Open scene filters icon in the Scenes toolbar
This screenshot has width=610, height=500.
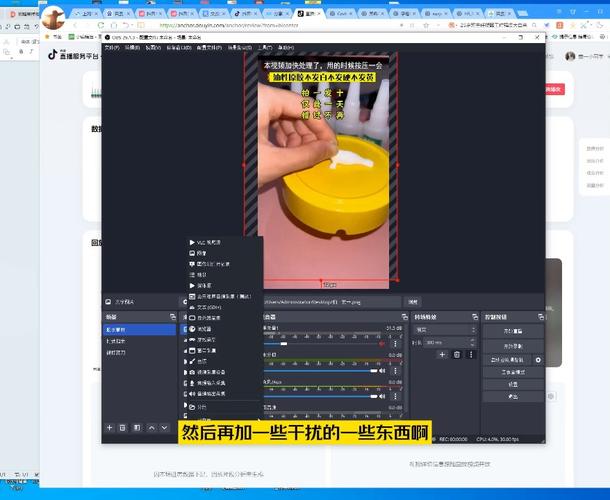[x=137, y=427]
